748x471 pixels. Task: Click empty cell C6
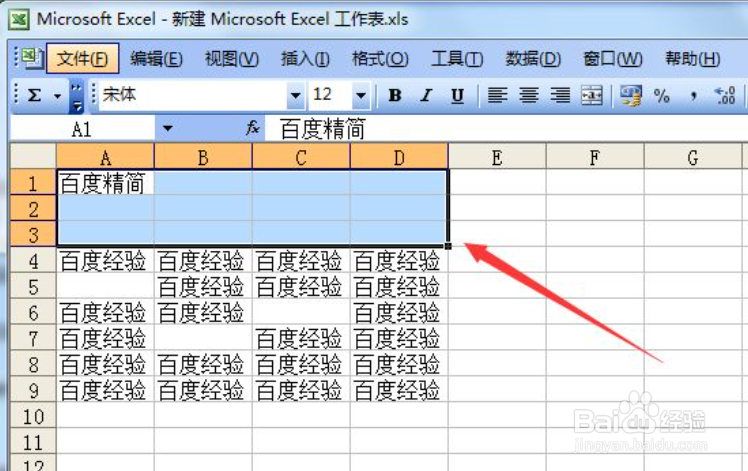point(301,313)
